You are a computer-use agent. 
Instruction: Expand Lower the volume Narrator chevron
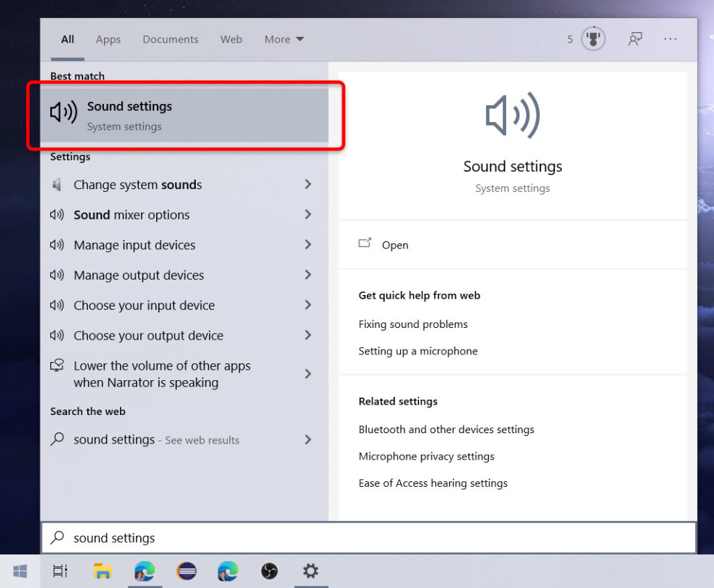[x=307, y=374]
